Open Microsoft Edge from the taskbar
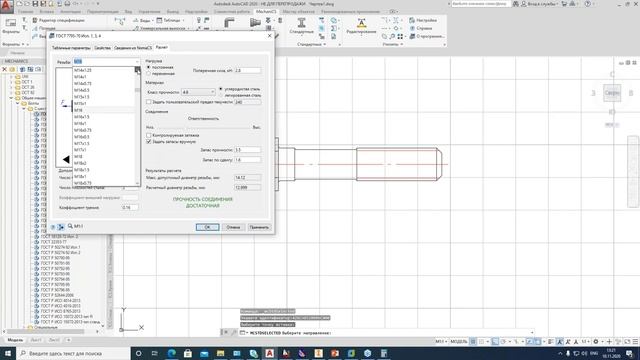Screen dimensions: 640x360 click(171, 353)
